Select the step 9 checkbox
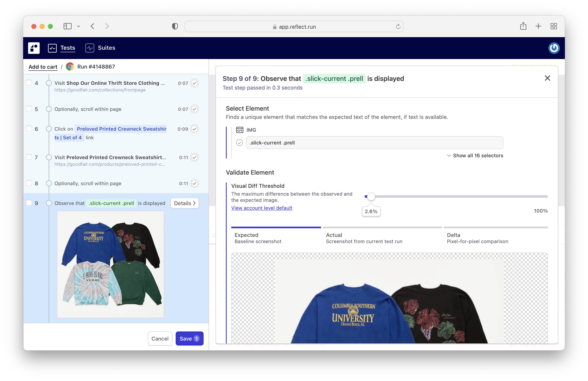Viewport: 588px width, 381px height. [x=29, y=203]
